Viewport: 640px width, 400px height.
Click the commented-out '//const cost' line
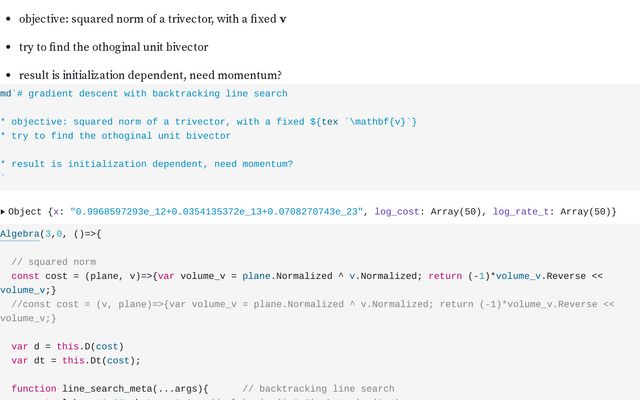(x=307, y=311)
